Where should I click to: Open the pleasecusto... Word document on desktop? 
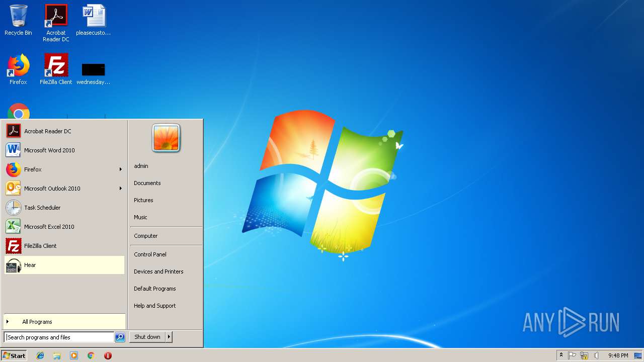click(x=94, y=20)
